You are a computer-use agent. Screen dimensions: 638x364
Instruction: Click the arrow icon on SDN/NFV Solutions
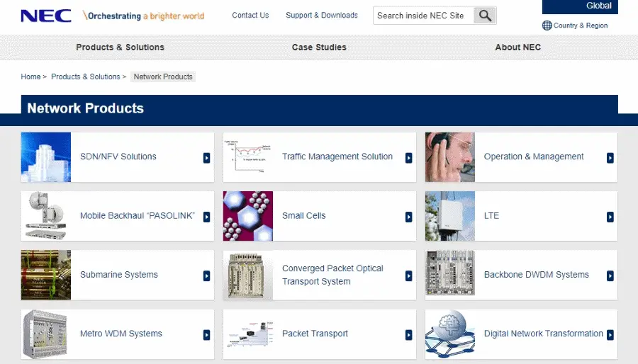[207, 158]
